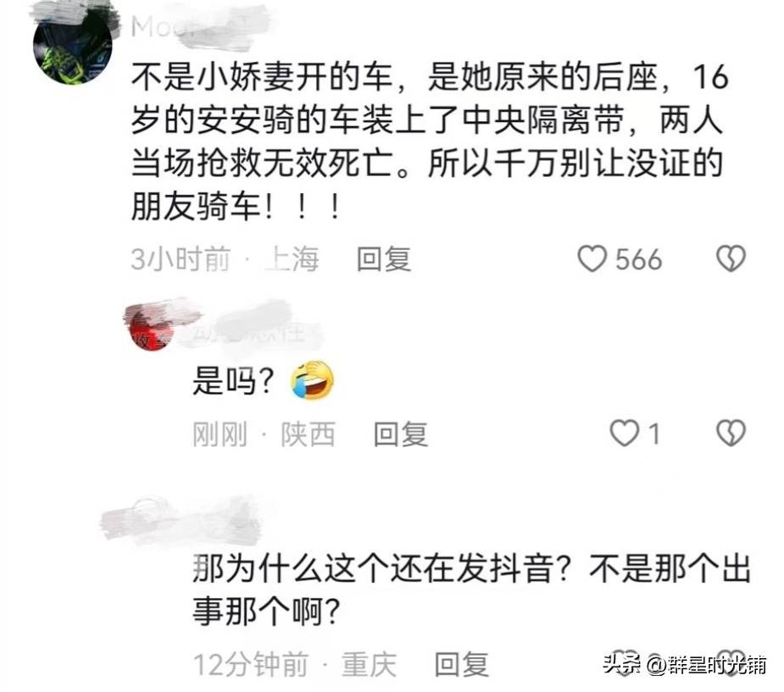Tap the '12分钟前 · 重庆' timestamp
This screenshot has width=784, height=692.
[x=295, y=665]
